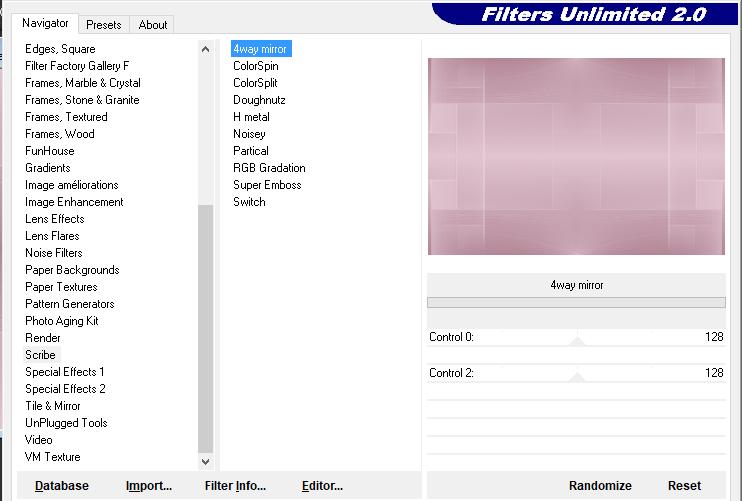The image size is (742, 501).
Task: Click the progress bar under 4way mirror
Action: tap(576, 302)
